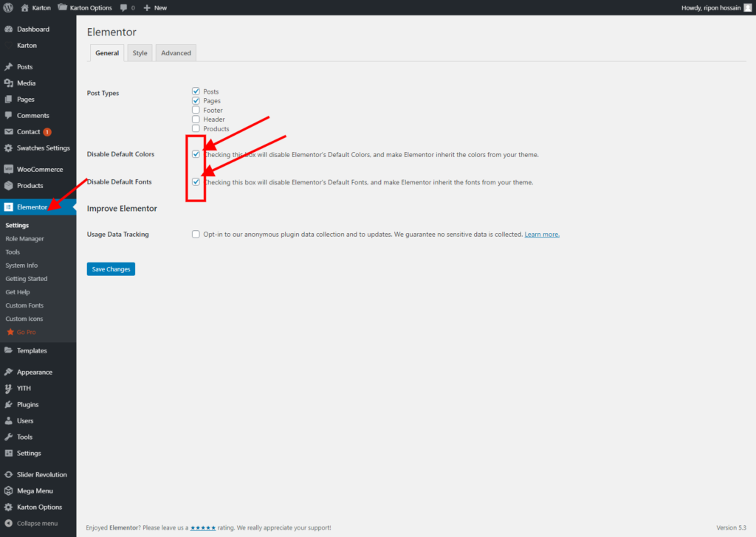Toggle the Disable Default Colors checkbox
This screenshot has height=537, width=756.
[x=196, y=154]
